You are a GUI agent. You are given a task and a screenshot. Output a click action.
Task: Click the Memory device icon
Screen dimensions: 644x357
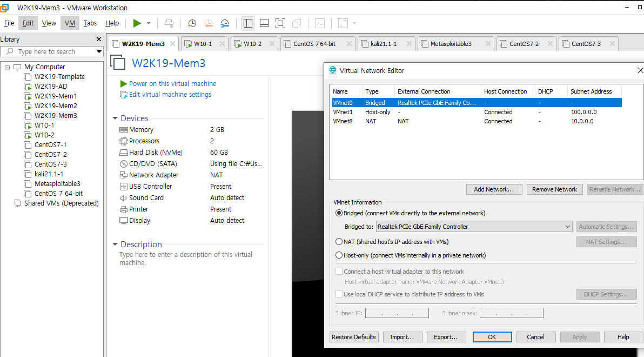click(x=124, y=130)
